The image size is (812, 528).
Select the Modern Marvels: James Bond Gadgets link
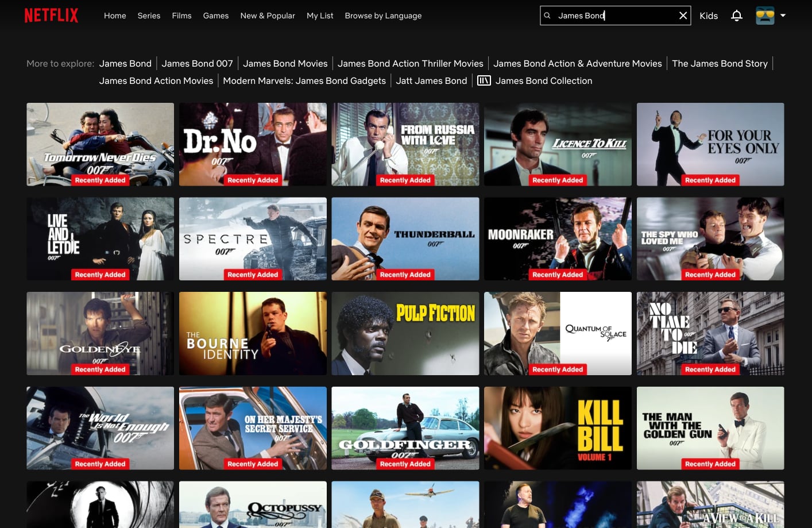pos(304,80)
